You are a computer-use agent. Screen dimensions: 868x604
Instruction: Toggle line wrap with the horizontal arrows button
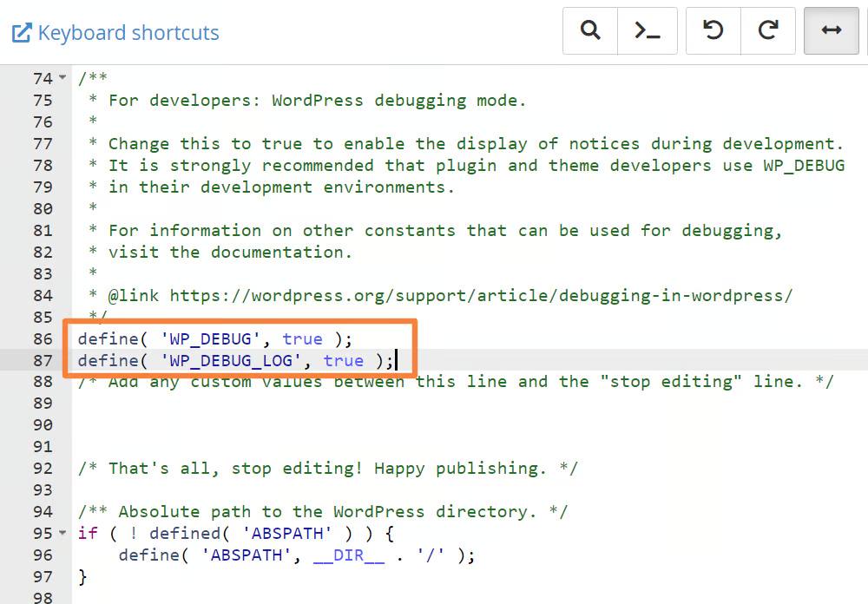click(x=831, y=30)
